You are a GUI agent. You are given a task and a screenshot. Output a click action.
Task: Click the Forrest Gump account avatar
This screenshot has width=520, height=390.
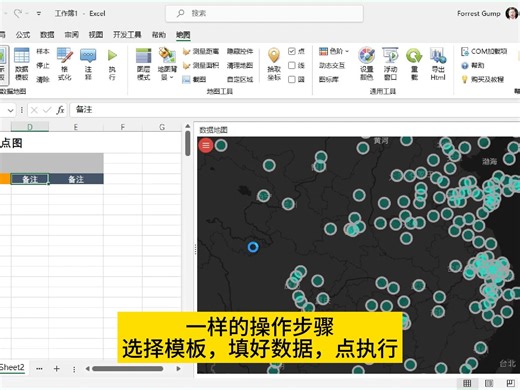point(512,13)
